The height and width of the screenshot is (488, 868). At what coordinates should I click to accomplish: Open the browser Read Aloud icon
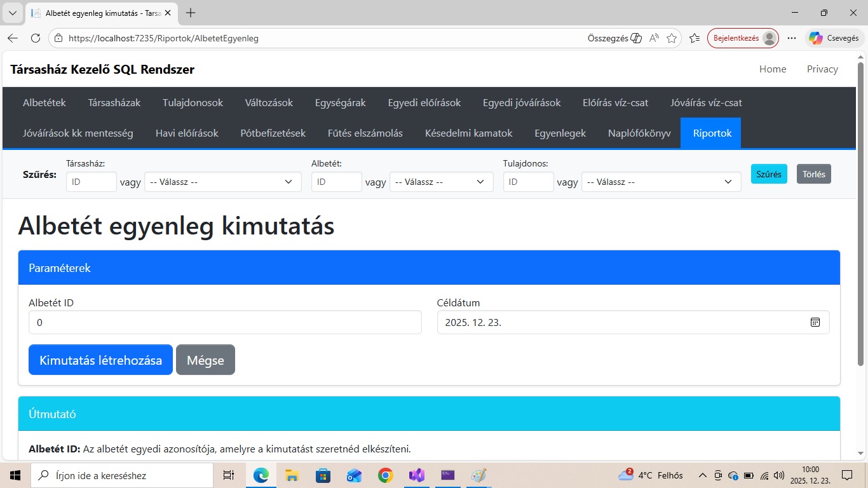pyautogui.click(x=654, y=38)
